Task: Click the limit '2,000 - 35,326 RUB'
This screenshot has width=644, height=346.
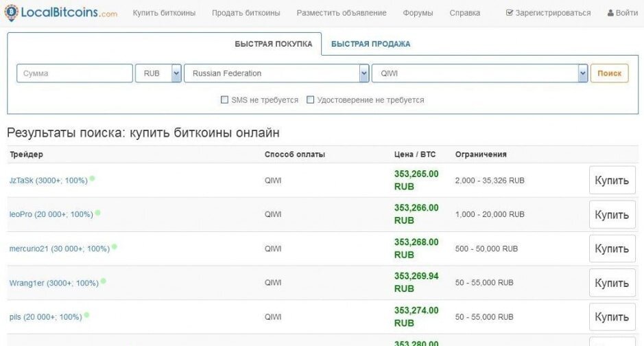Action: click(x=490, y=181)
